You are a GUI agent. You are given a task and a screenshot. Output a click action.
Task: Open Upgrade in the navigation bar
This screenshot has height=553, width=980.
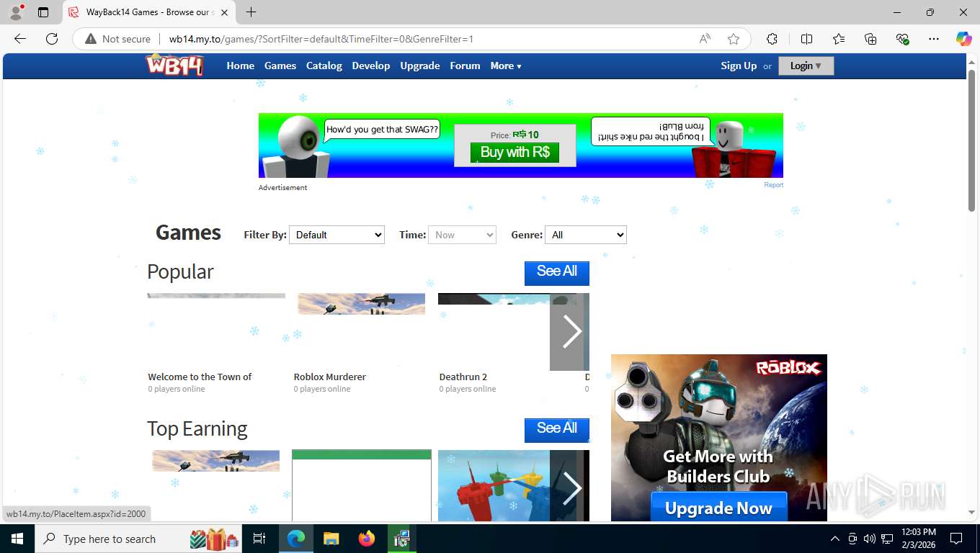(x=420, y=66)
